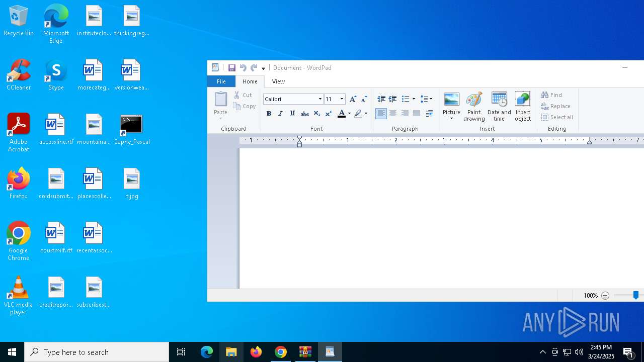The image size is (644, 362).
Task: Start a bulleted list
Action: 406,99
